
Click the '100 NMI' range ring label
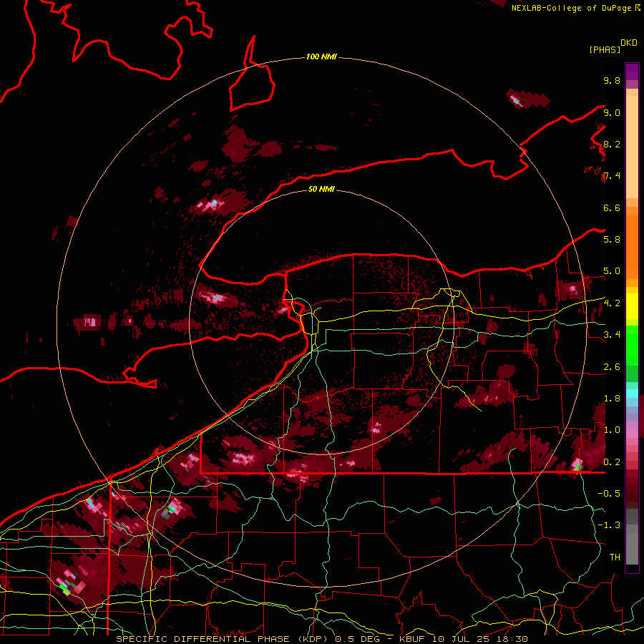(321, 57)
